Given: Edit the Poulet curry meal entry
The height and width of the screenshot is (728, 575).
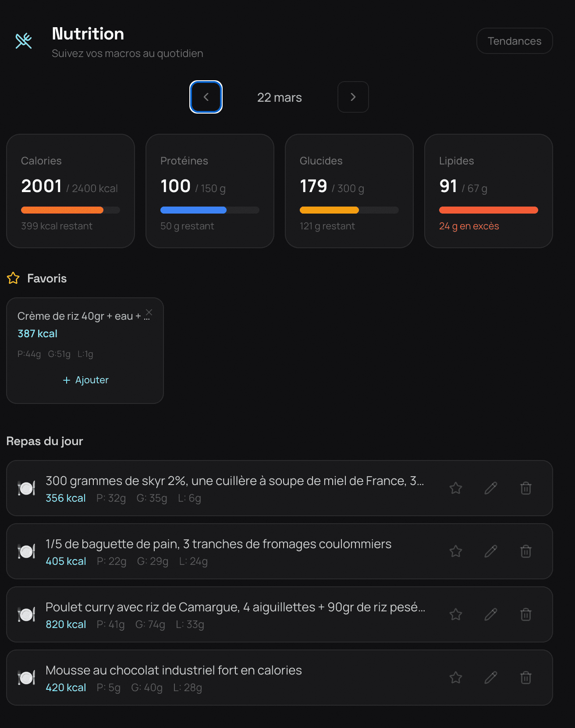Looking at the screenshot, I should (x=491, y=614).
